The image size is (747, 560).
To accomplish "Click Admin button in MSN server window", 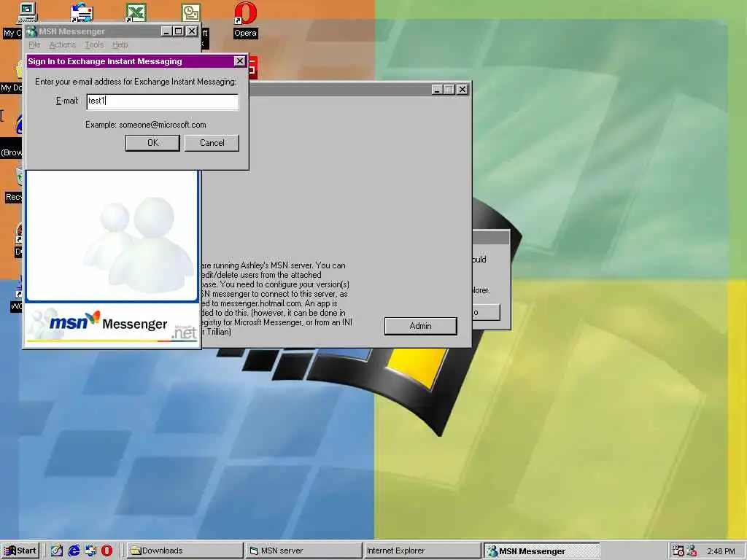I will [421, 326].
